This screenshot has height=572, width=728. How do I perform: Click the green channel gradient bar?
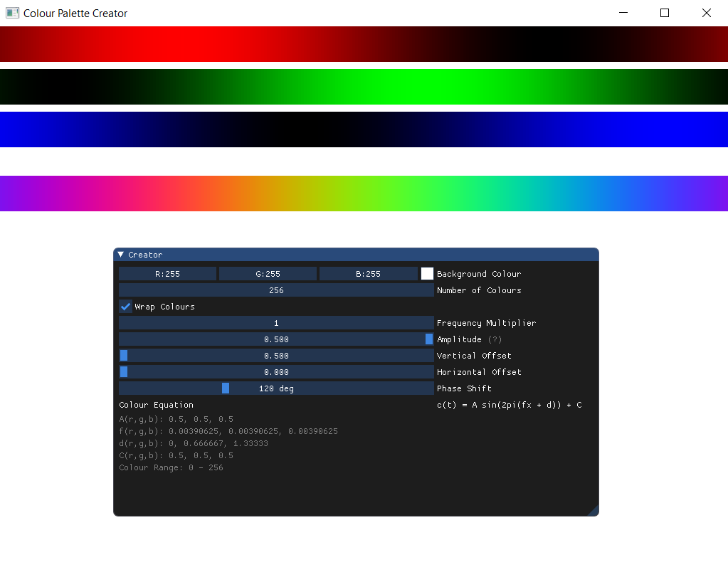364,87
